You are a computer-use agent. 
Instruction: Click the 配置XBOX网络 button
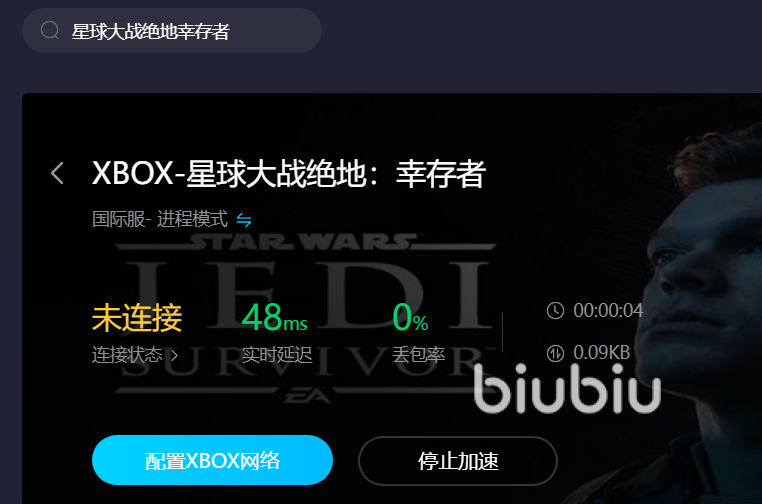tap(212, 460)
